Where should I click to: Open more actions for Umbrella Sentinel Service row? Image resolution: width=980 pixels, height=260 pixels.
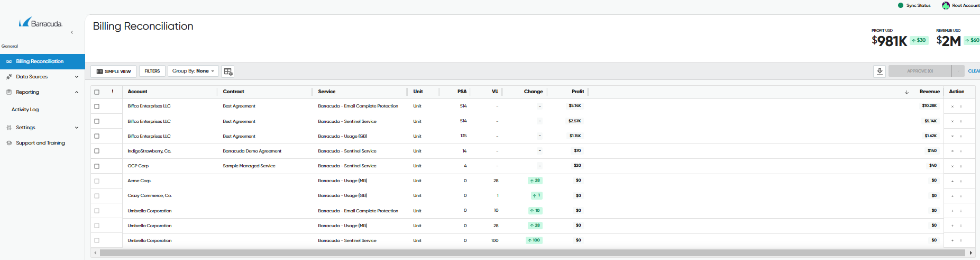(x=961, y=240)
